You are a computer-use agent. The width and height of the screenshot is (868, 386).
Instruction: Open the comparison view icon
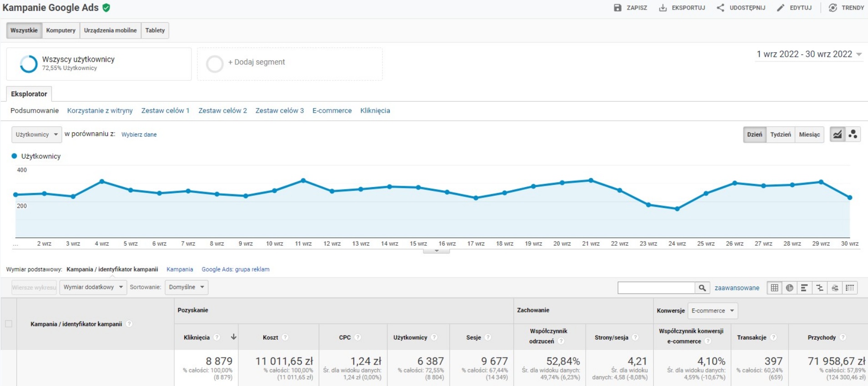(x=819, y=288)
